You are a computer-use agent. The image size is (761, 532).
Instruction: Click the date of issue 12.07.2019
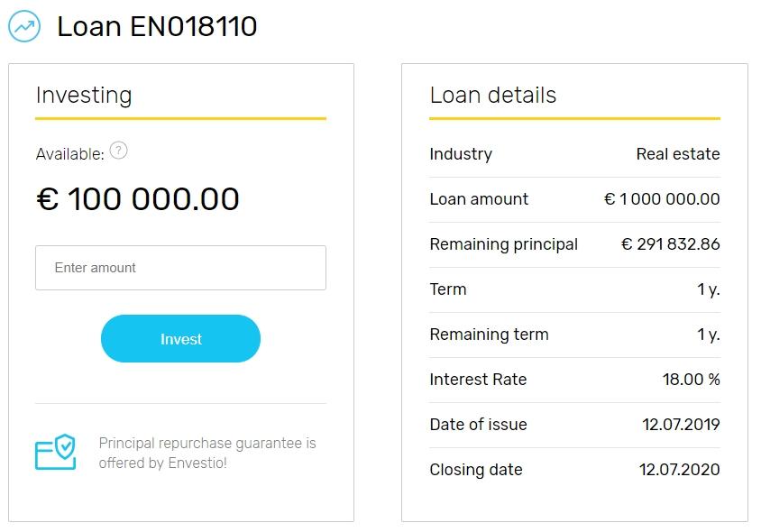click(680, 425)
